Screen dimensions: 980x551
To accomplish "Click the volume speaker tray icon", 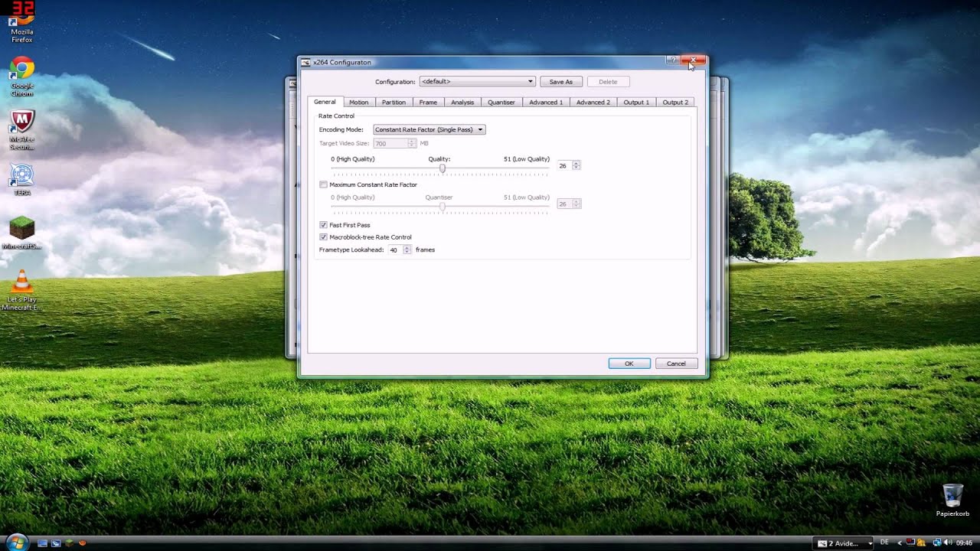I will [948, 543].
